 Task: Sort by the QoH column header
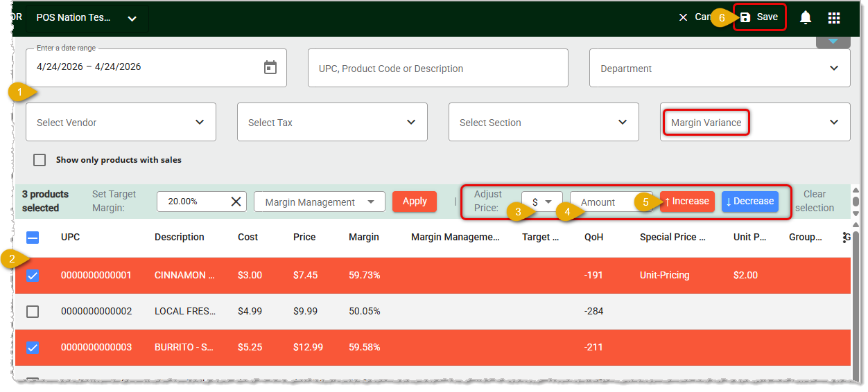594,237
